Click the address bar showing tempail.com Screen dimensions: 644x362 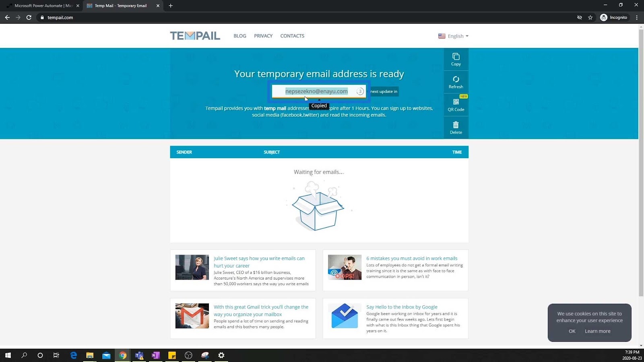coord(306,17)
